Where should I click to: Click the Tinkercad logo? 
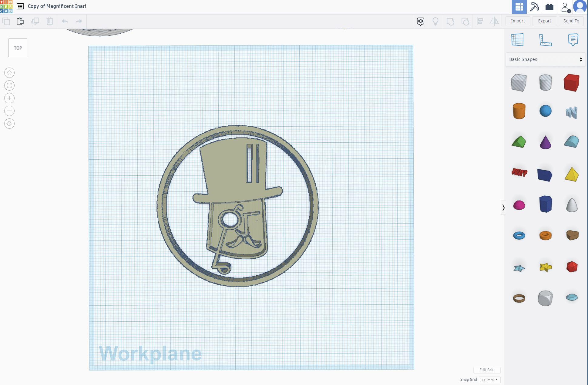point(6,7)
